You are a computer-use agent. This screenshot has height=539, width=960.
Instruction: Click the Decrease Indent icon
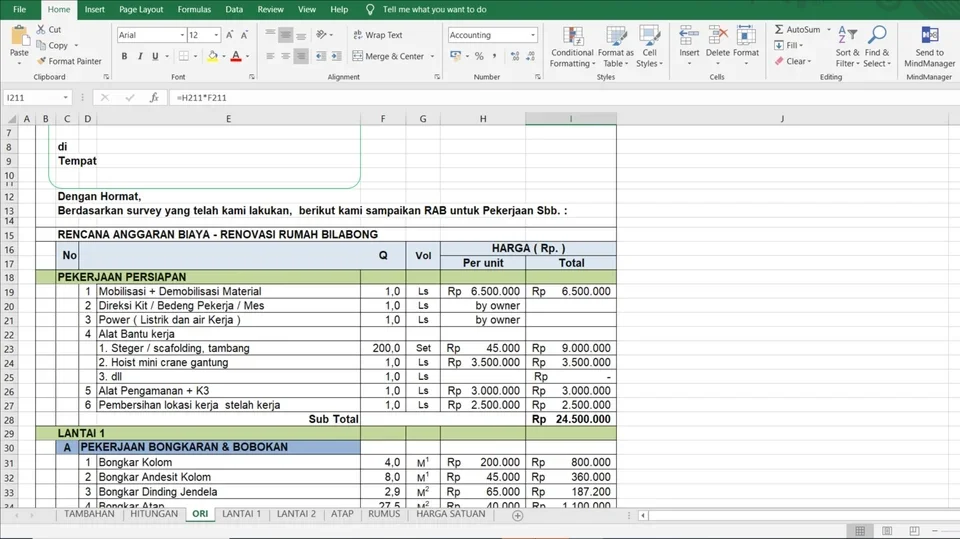pyautogui.click(x=321, y=56)
